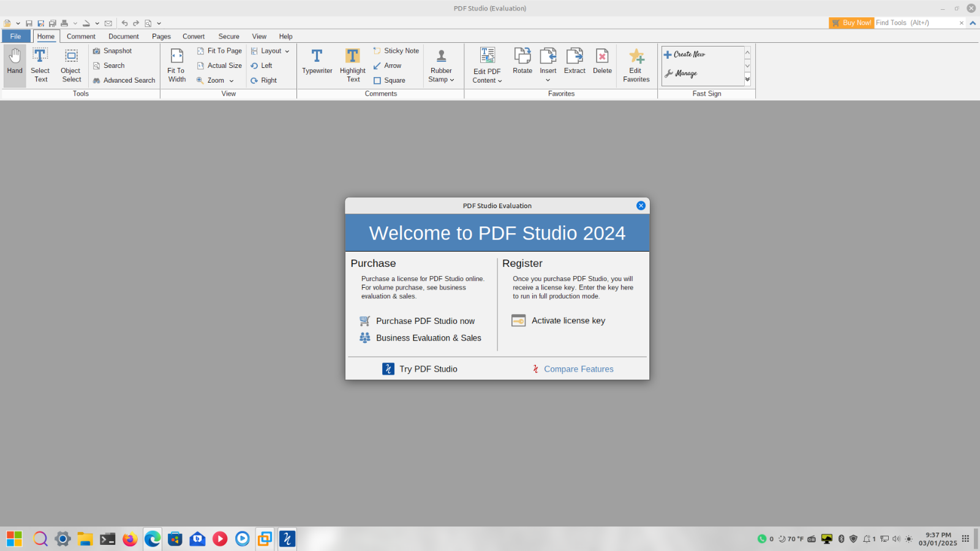Click Manage signatures
Image resolution: width=980 pixels, height=551 pixels.
point(681,73)
